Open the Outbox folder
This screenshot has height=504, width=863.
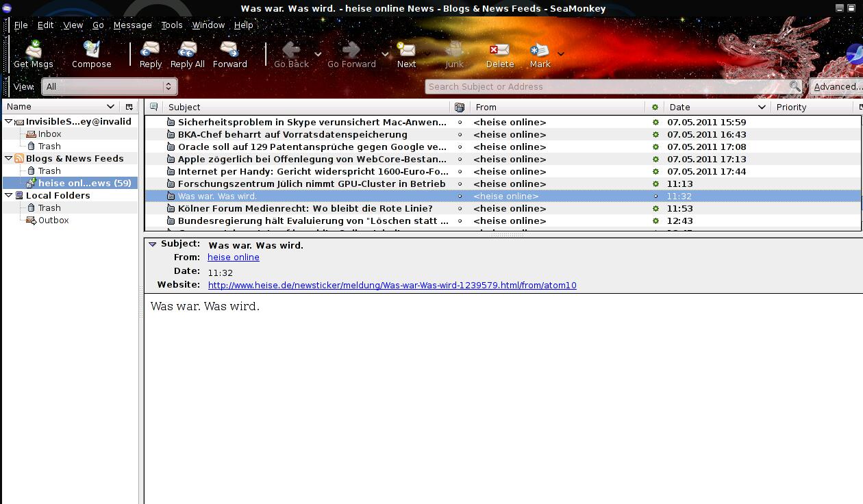(53, 220)
